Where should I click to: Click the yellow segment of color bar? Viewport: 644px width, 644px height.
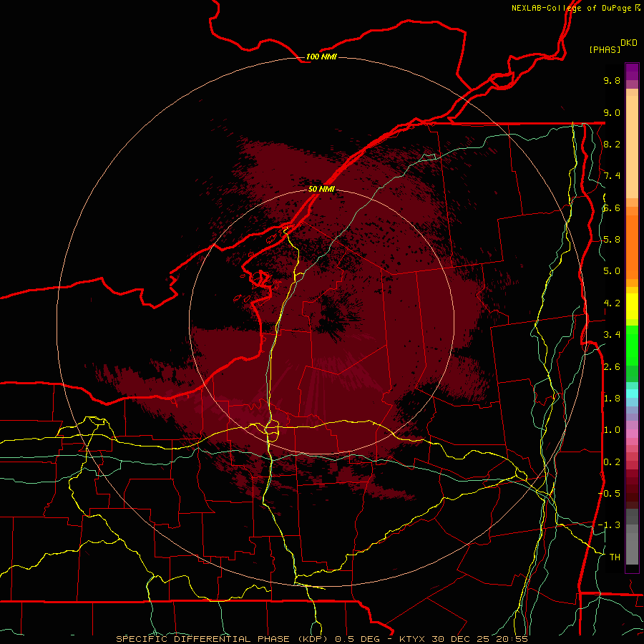tap(632, 306)
